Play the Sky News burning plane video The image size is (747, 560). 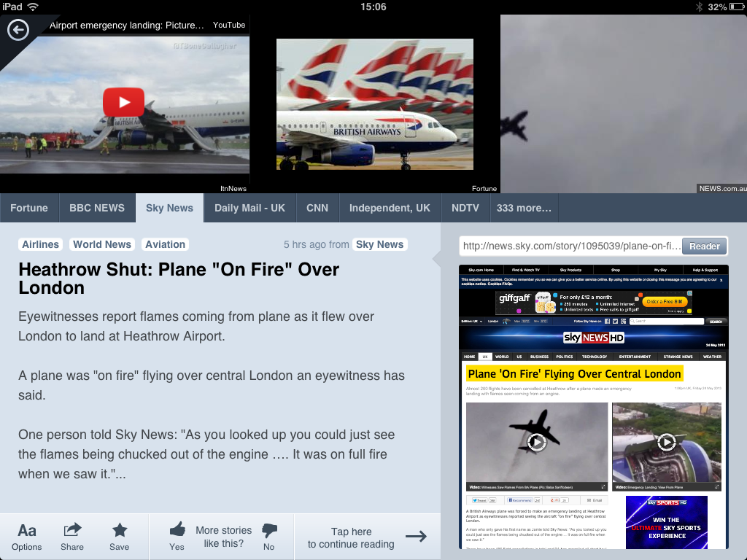536,443
